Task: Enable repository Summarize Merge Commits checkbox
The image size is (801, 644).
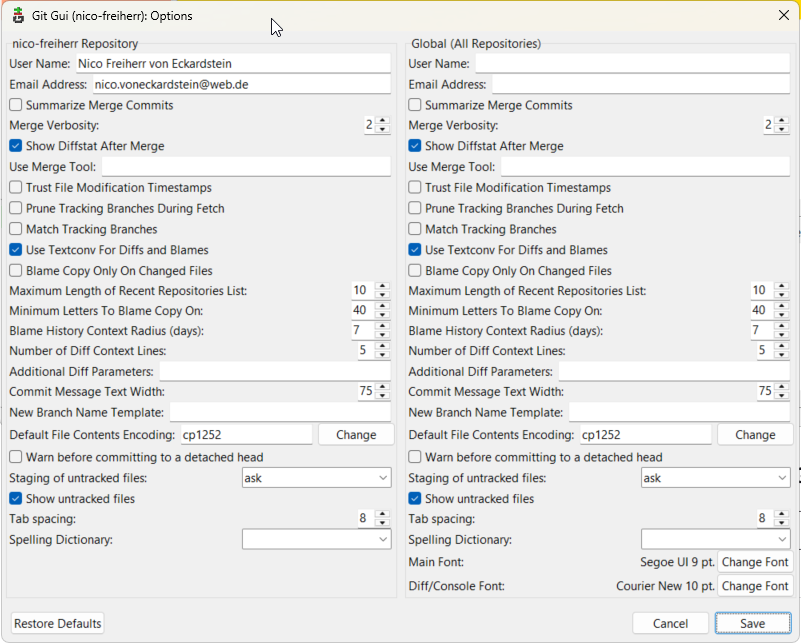Action: 16,105
